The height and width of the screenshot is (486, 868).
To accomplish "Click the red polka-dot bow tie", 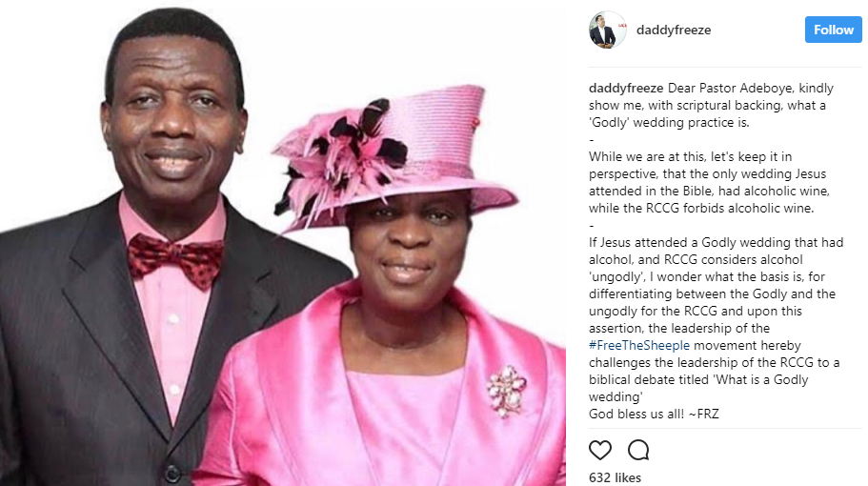I will 176,259.
